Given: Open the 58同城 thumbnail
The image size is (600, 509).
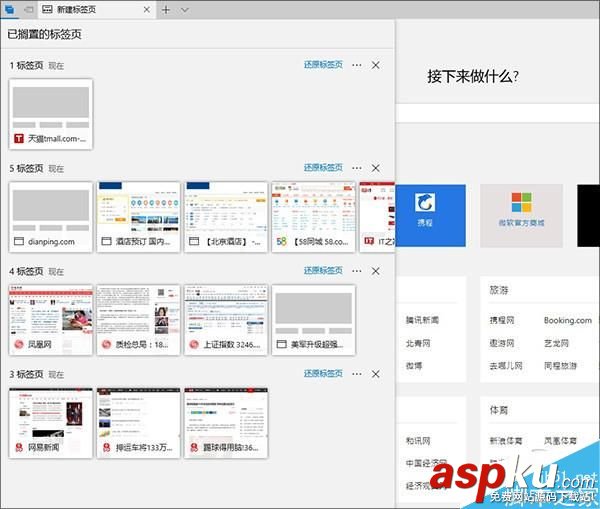Looking at the screenshot, I should 313,217.
